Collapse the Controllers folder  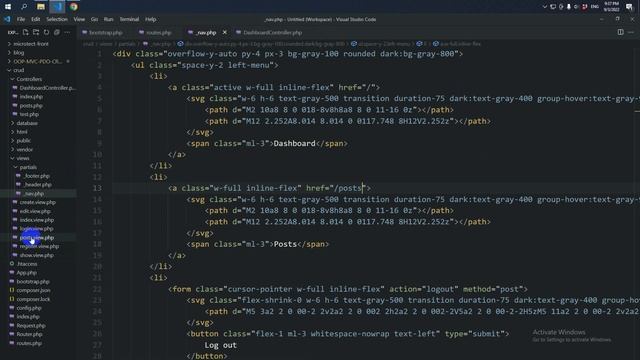click(x=29, y=79)
